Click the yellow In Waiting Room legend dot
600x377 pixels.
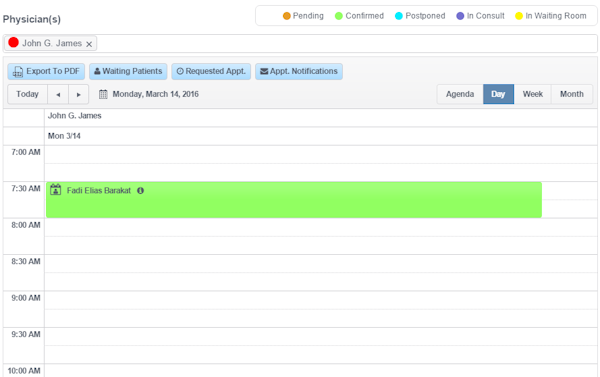(x=519, y=16)
